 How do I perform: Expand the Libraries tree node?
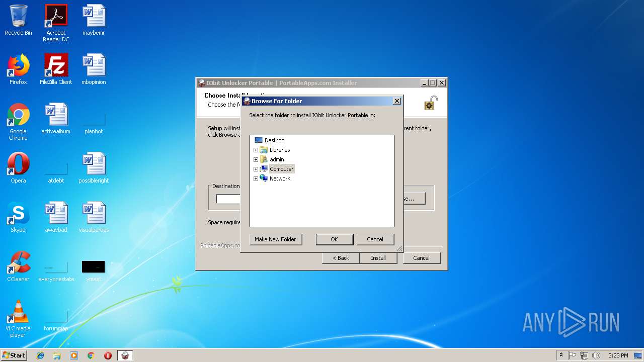(256, 150)
